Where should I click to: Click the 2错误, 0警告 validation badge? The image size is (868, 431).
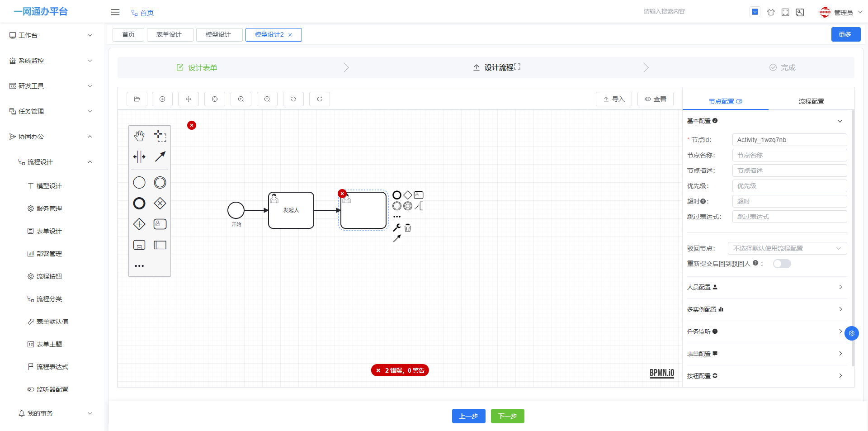pos(400,370)
